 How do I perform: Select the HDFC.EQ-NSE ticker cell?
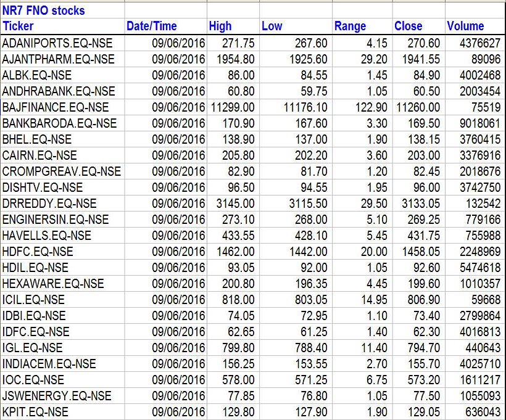click(x=38, y=251)
